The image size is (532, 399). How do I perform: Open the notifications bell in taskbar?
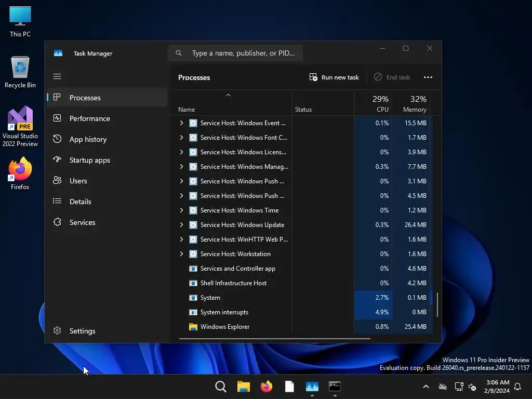[518, 387]
